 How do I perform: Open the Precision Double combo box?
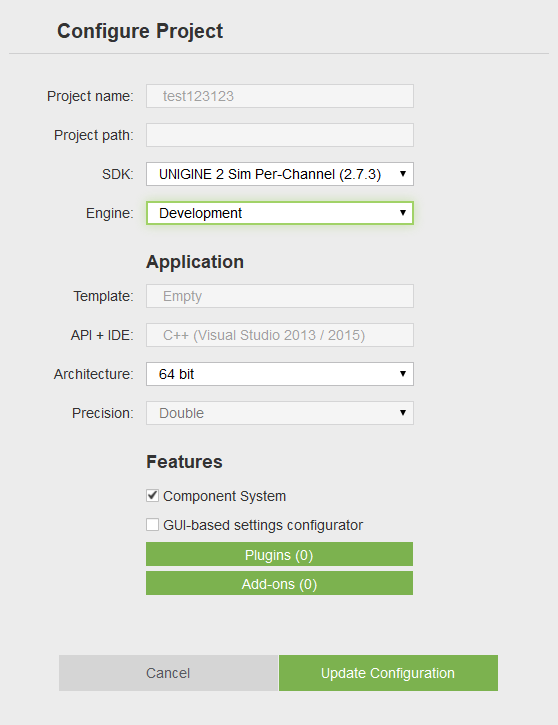(280, 413)
